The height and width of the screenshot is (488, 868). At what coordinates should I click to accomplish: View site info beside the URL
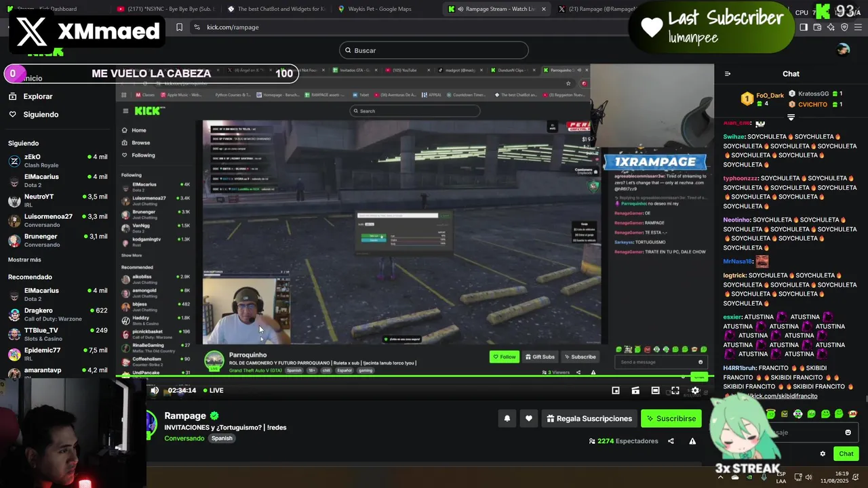197,27
